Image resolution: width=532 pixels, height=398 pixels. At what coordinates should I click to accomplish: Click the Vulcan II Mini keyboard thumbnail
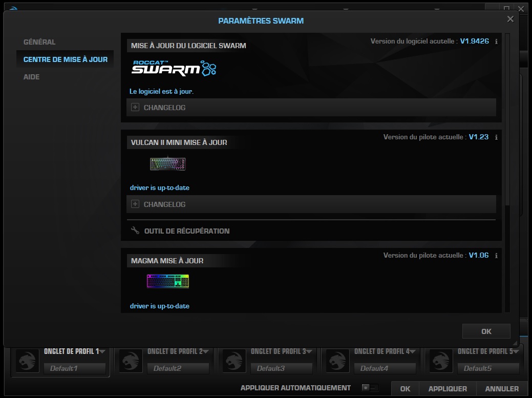[167, 163]
